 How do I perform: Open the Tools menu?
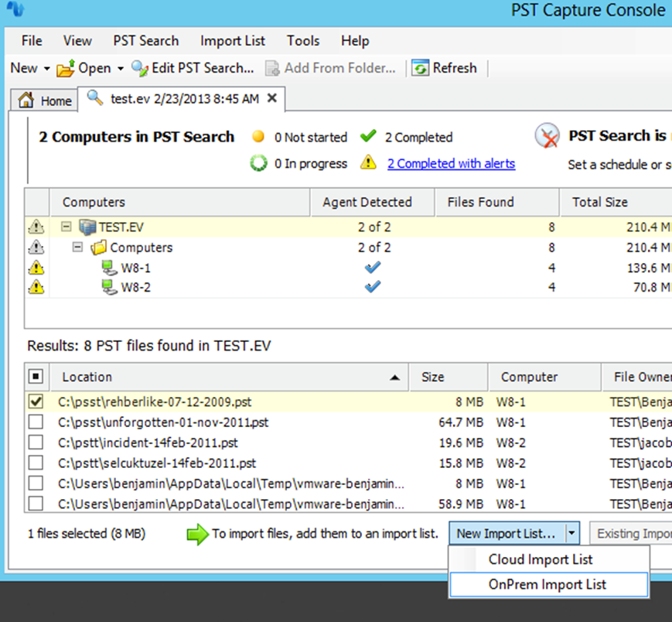(303, 41)
